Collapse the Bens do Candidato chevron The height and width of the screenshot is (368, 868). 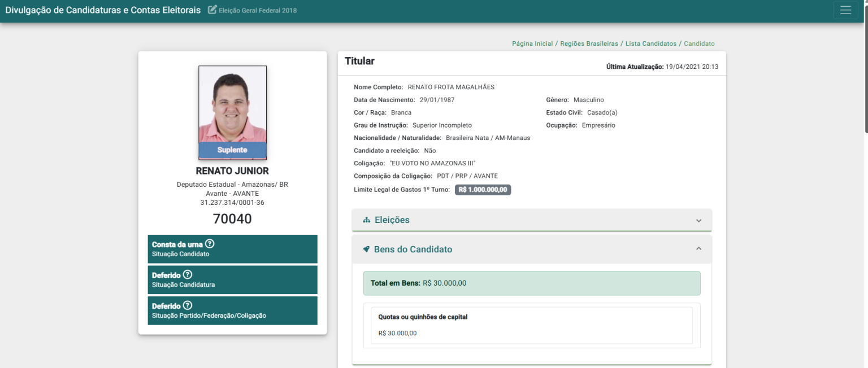[698, 249]
